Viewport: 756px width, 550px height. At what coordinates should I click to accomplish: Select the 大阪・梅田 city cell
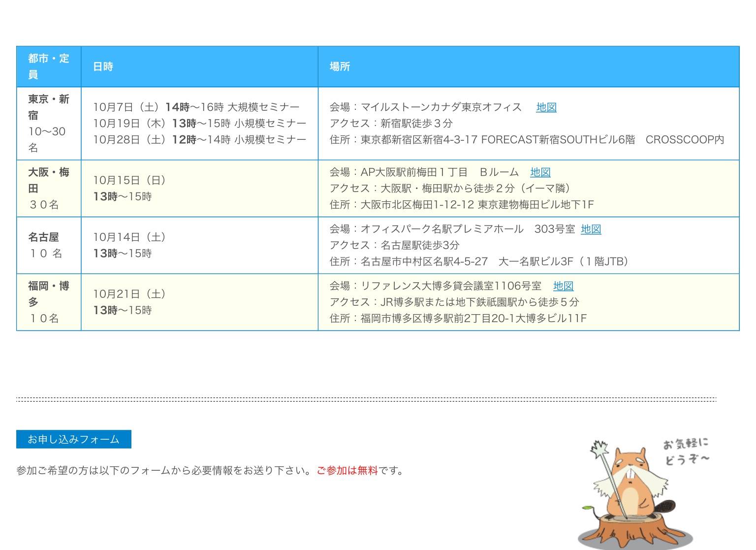(48, 188)
